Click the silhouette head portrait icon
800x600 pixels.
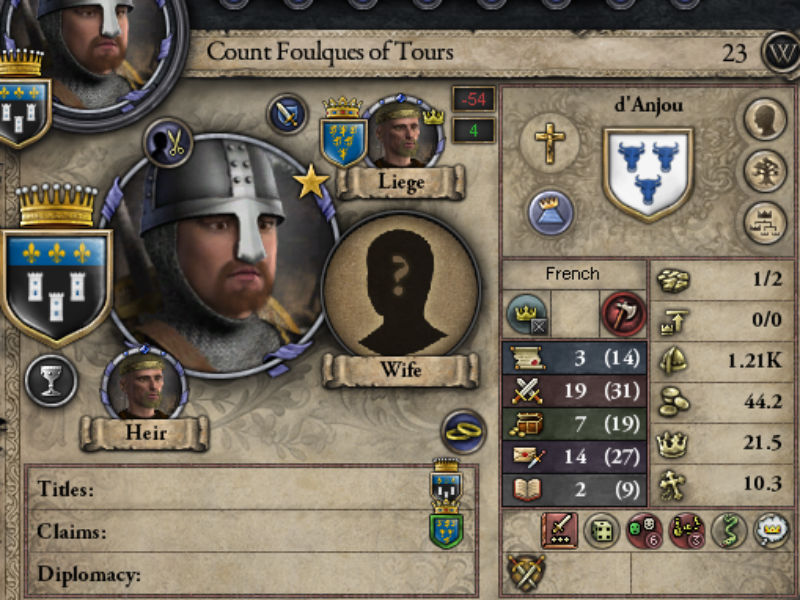(764, 119)
